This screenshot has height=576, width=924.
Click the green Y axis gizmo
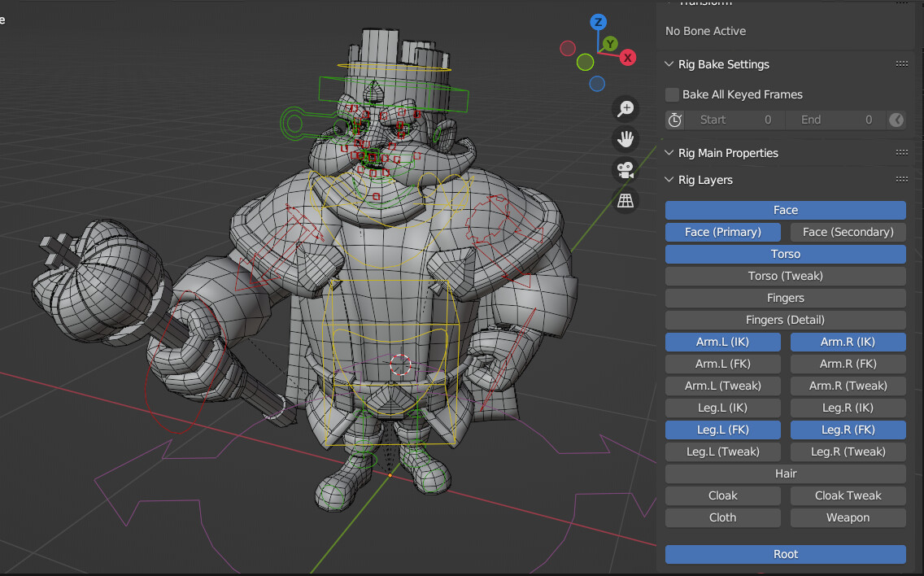pos(610,44)
